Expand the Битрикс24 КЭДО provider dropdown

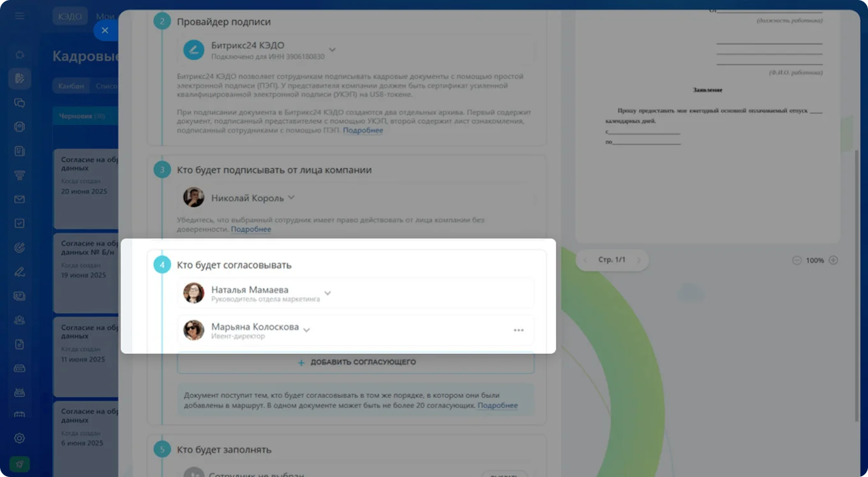pos(332,48)
